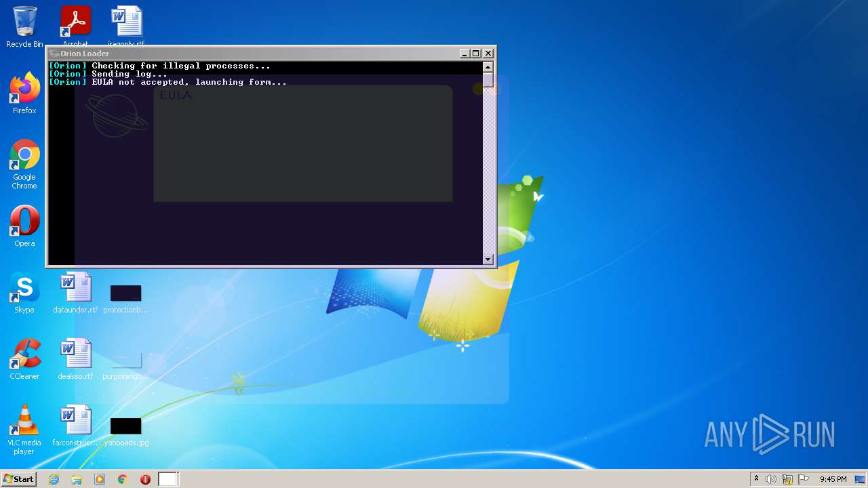Maximize the Orion Loader window
868x488 pixels.
(476, 54)
